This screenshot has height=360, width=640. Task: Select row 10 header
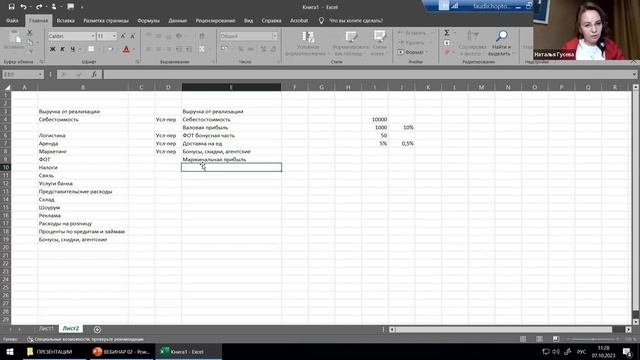point(6,167)
